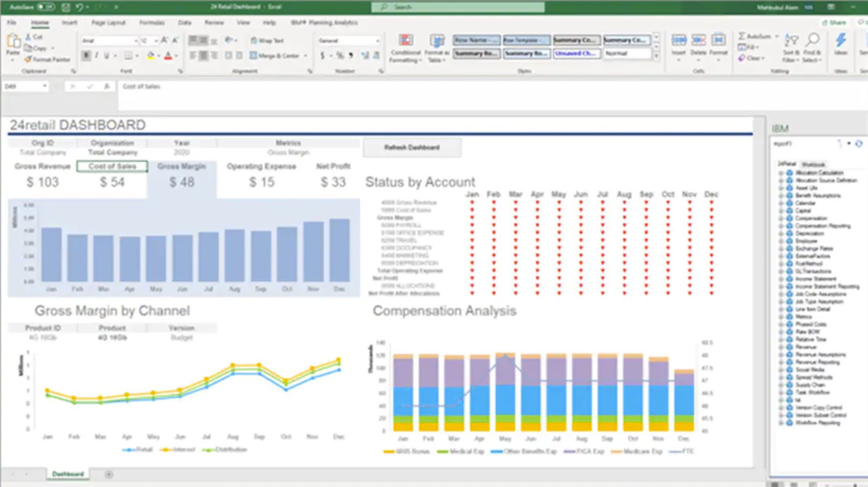
Task: Click the Conditional Formatting icon
Action: pyautogui.click(x=406, y=41)
